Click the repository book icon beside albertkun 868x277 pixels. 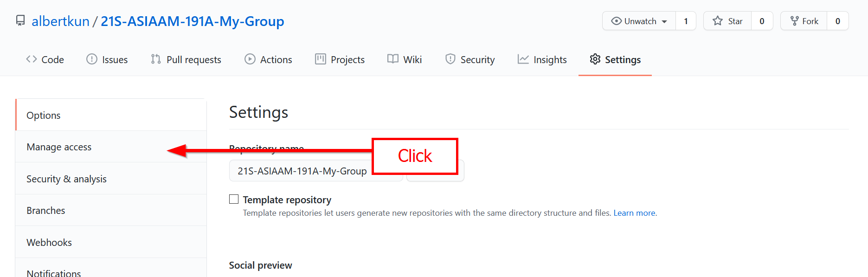(x=20, y=21)
